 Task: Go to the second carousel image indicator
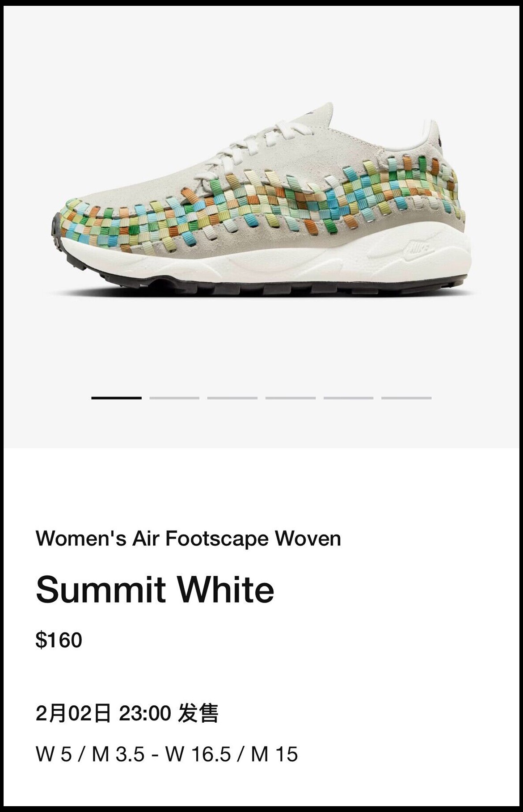[174, 398]
